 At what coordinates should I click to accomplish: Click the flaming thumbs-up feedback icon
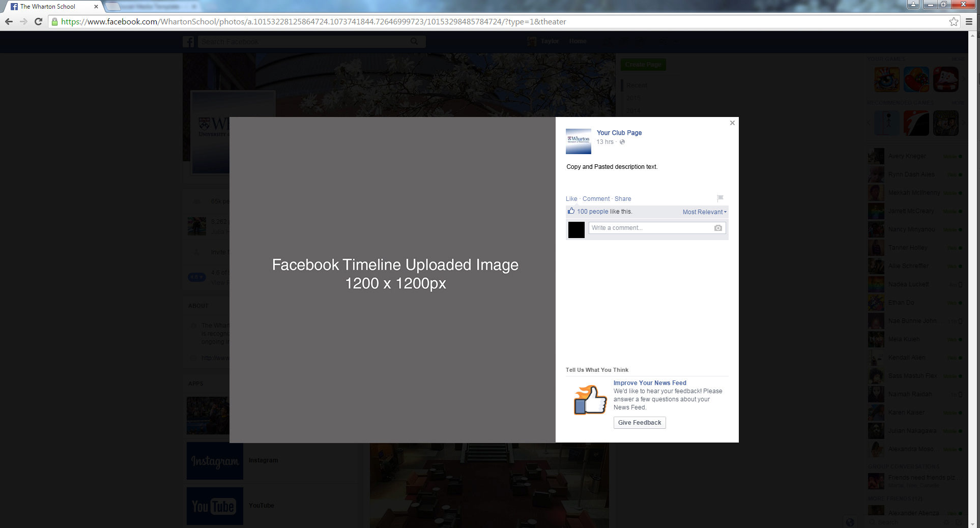pyautogui.click(x=590, y=401)
